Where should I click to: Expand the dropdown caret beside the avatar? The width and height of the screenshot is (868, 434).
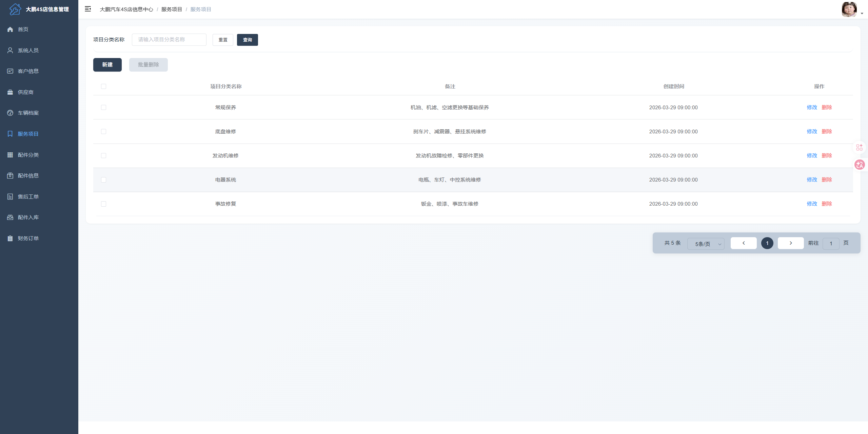point(862,14)
